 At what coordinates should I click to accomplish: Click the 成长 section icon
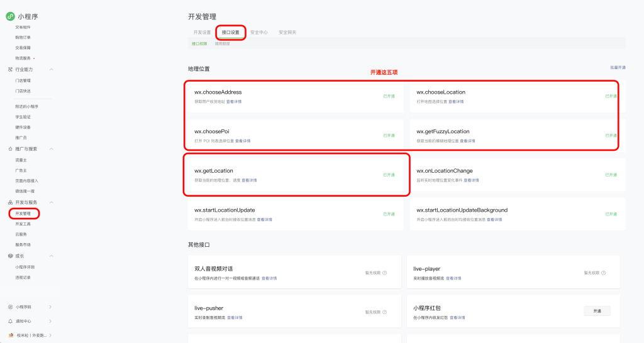coord(10,256)
